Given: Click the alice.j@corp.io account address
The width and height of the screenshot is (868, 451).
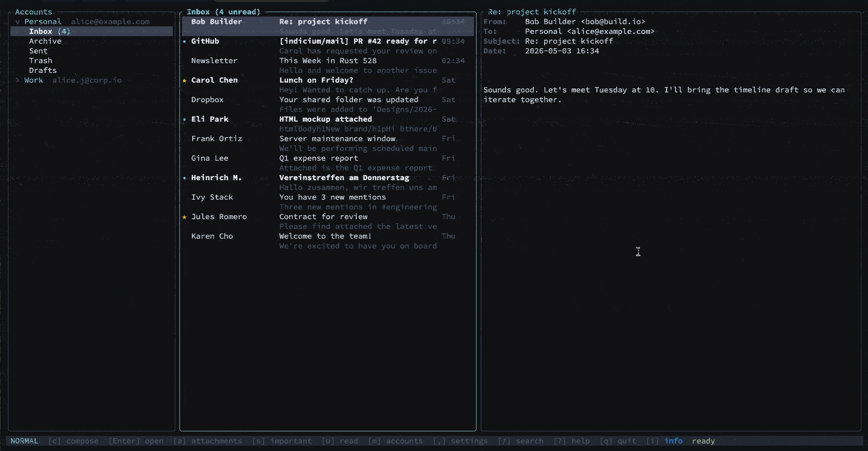Looking at the screenshot, I should coord(87,80).
